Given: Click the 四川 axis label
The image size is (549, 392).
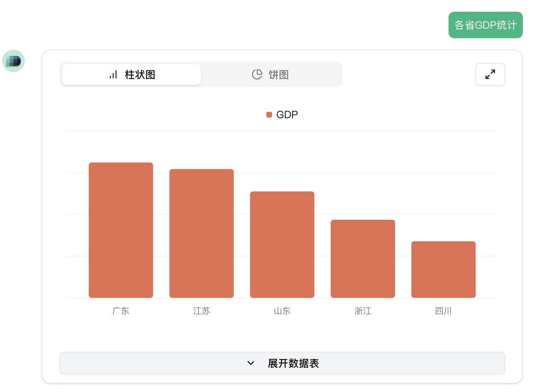Looking at the screenshot, I should pyautogui.click(x=444, y=311).
